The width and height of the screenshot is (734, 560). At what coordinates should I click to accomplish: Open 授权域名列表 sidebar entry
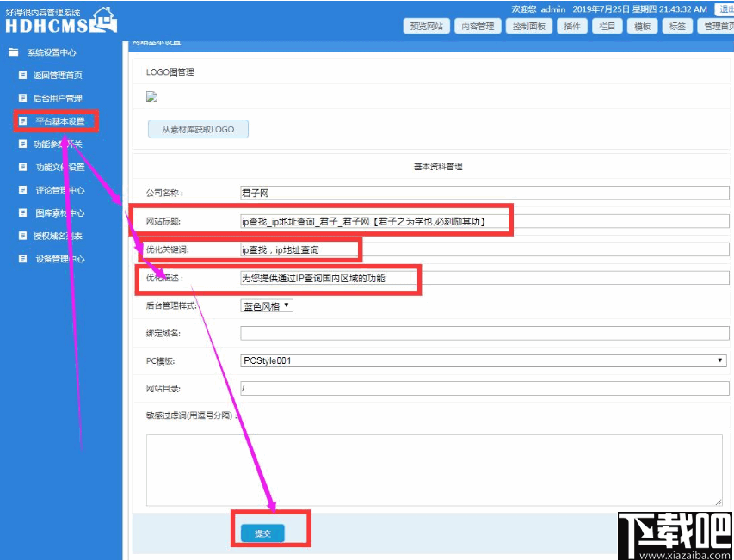pos(58,236)
